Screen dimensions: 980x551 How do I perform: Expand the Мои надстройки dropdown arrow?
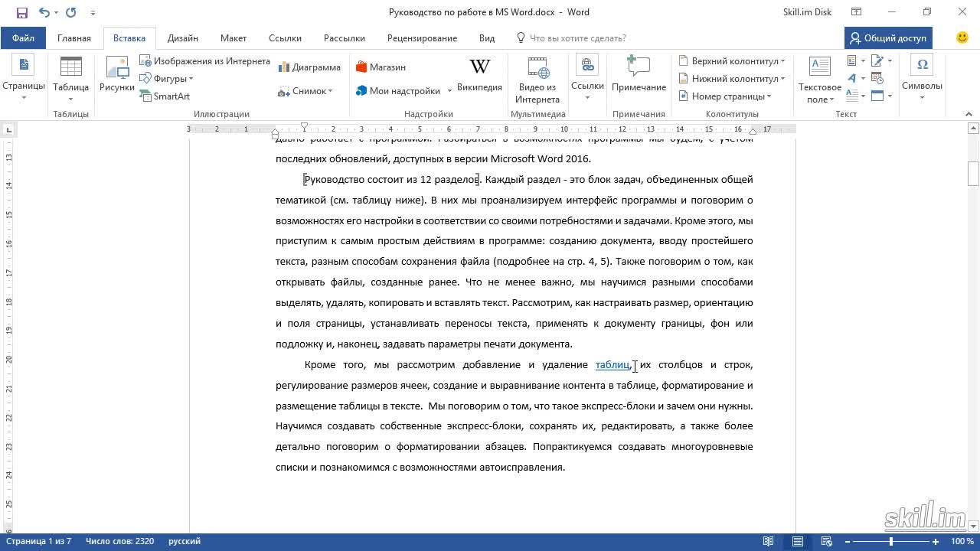(x=449, y=91)
